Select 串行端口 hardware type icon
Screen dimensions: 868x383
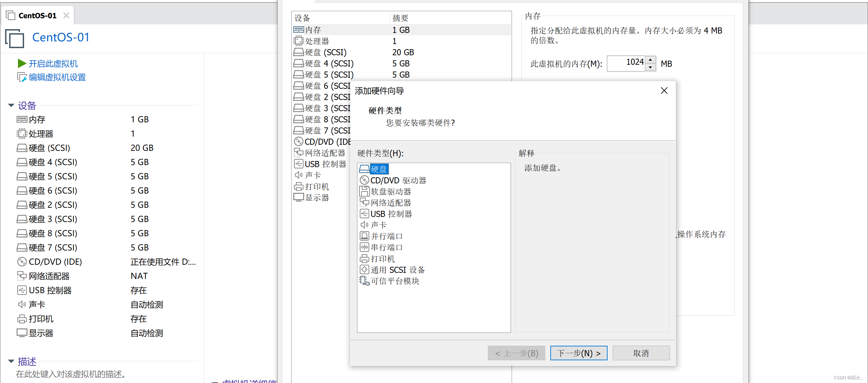(364, 247)
